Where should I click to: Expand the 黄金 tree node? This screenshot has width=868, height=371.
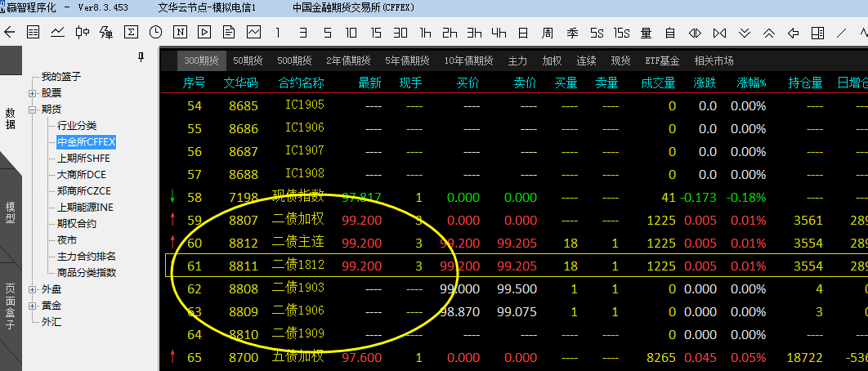click(x=32, y=306)
